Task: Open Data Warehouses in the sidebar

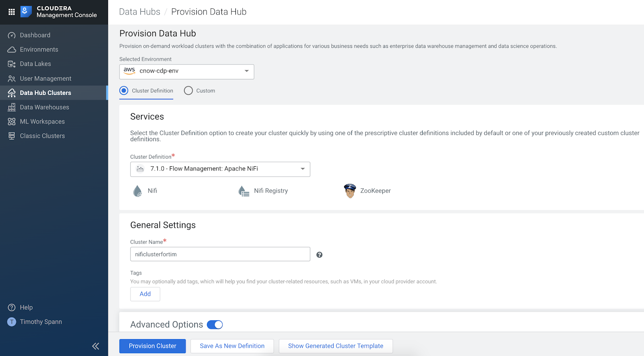Action: pos(44,107)
